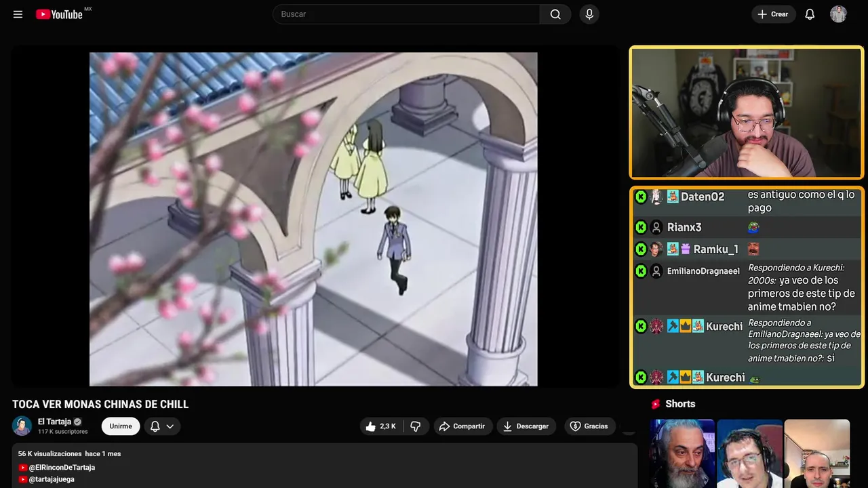Open account avatar menu
Image resolution: width=868 pixels, height=488 pixels.
[838, 14]
